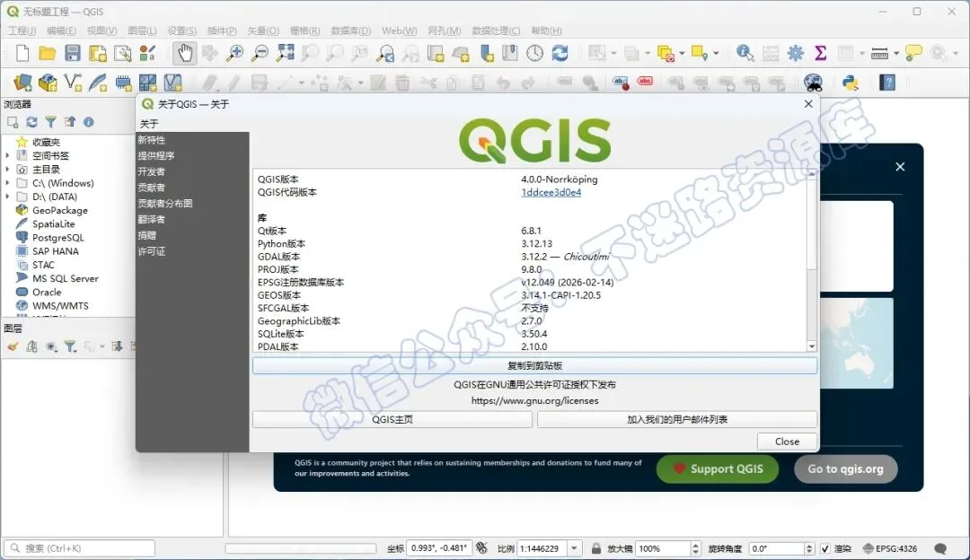Open log messages bubble in status bar
970x560 pixels.
[x=941, y=548]
